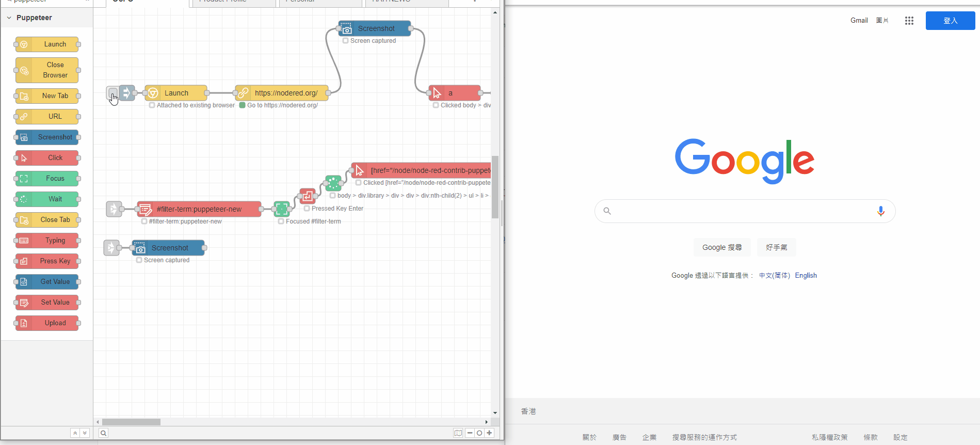Image resolution: width=980 pixels, height=445 pixels.
Task: Open 搜尋服務的運作方式 footer link
Action: pos(704,437)
